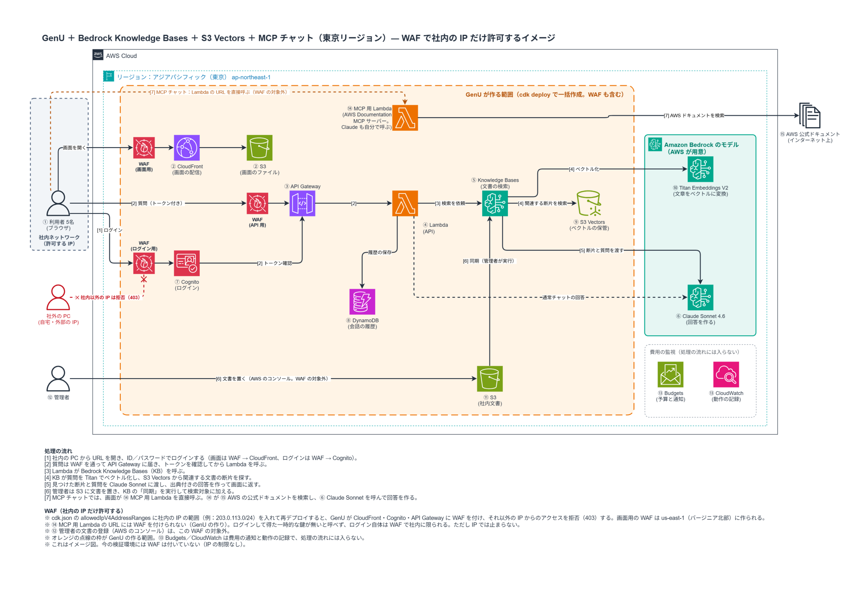
Task: Select the Titan Embeddings V2 icon
Action: (700, 169)
